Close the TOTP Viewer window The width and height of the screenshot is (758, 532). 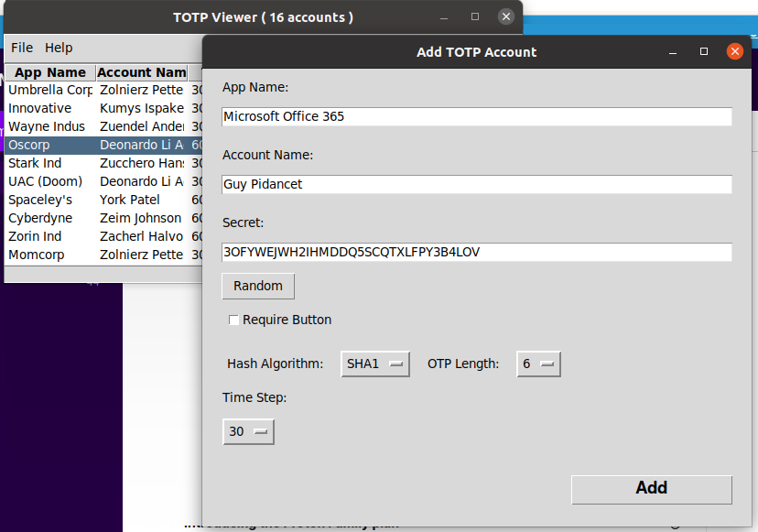505,16
